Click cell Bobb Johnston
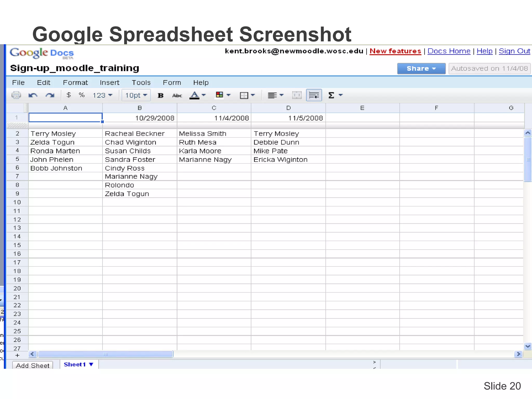Screen dimensions: 532x399 (x=65, y=168)
